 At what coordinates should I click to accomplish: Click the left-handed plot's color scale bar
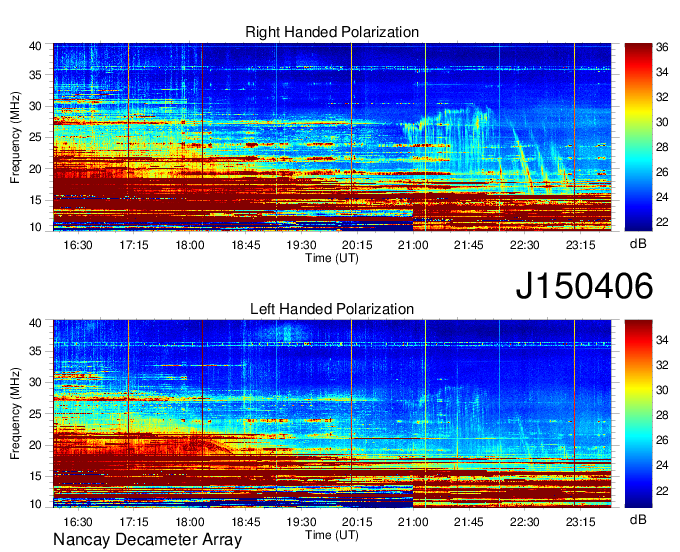(x=638, y=414)
